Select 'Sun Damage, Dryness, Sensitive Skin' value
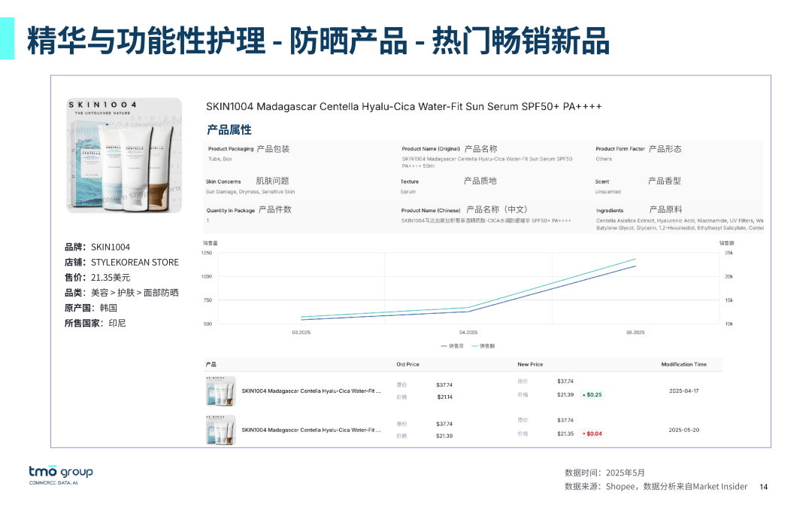The width and height of the screenshot is (812, 508). coord(250,192)
